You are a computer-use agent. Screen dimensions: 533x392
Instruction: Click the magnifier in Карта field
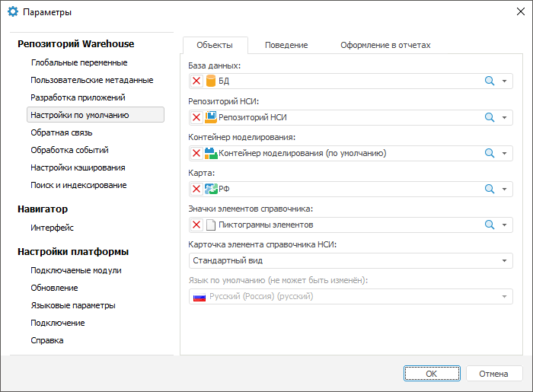pyautogui.click(x=490, y=189)
